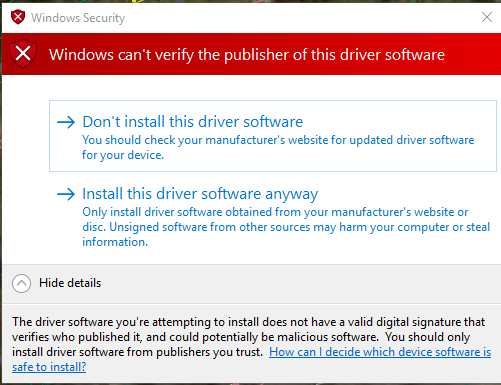This screenshot has height=385, width=501.
Task: Click the "Hide details" label
Action: (70, 283)
